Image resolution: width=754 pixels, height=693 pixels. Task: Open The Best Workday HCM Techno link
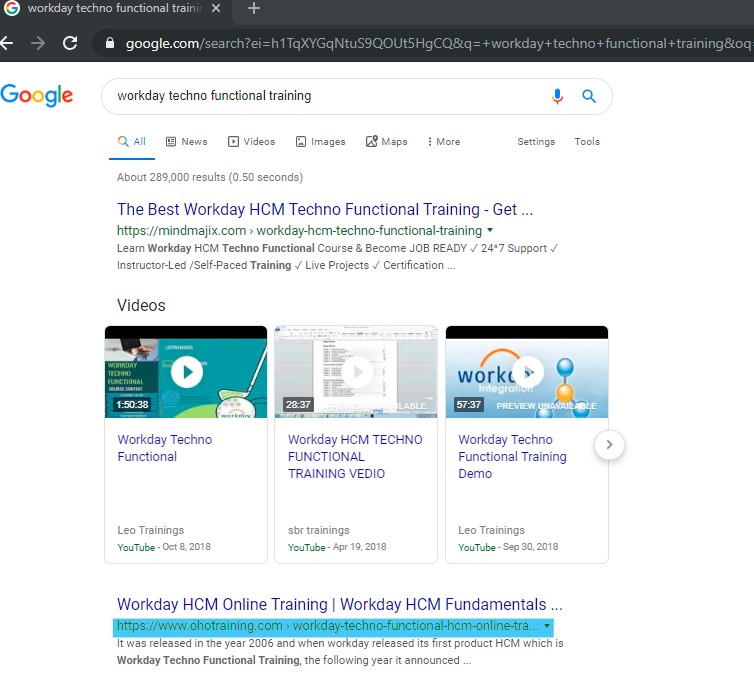point(324,209)
